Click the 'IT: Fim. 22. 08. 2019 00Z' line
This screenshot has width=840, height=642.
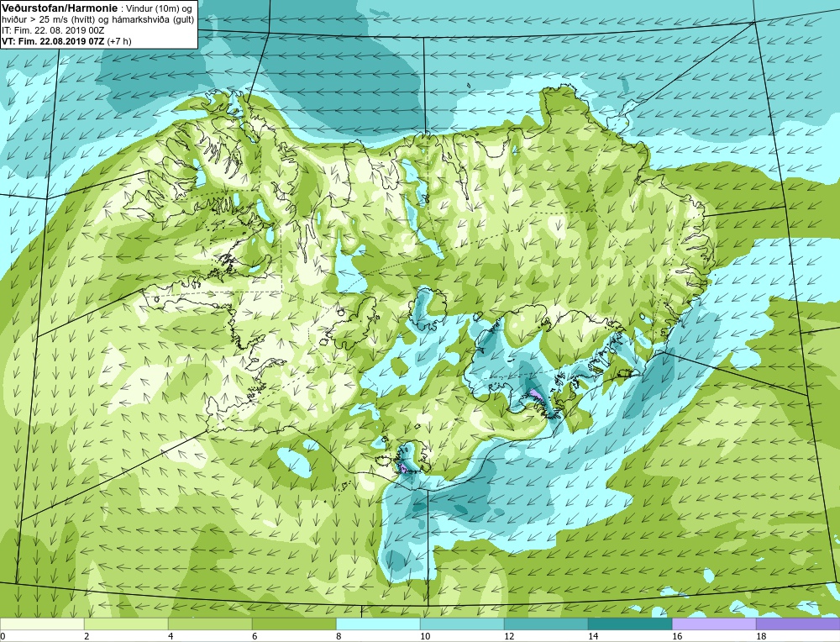coord(53,30)
